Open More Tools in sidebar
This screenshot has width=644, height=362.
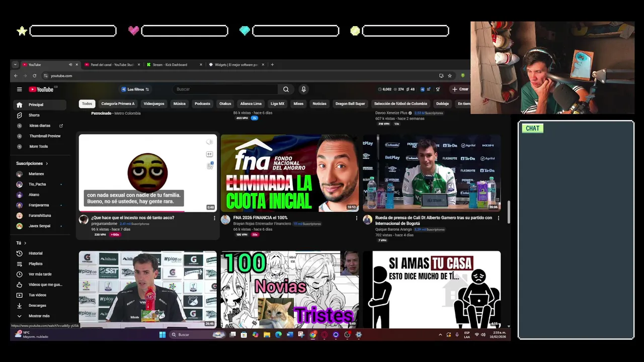pos(39,146)
